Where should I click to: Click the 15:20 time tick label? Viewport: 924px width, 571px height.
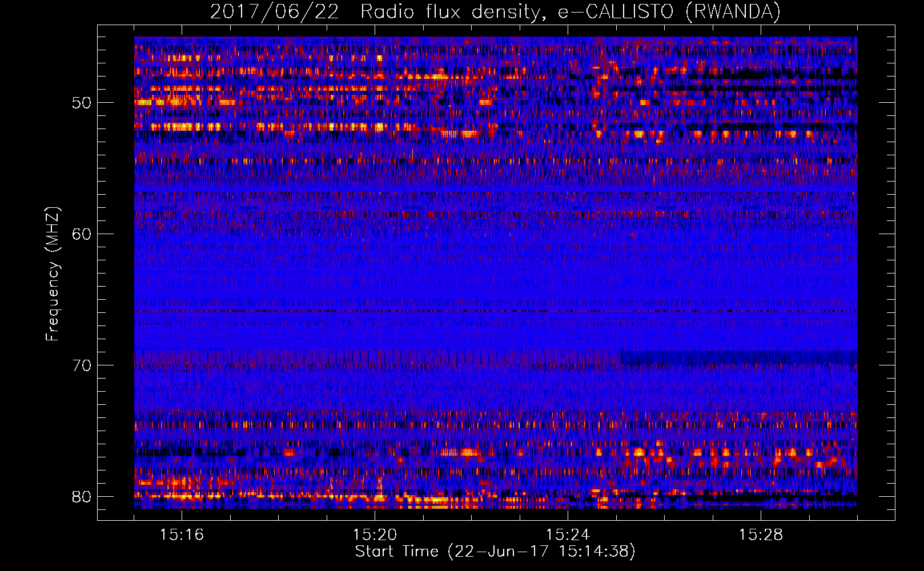point(375,535)
